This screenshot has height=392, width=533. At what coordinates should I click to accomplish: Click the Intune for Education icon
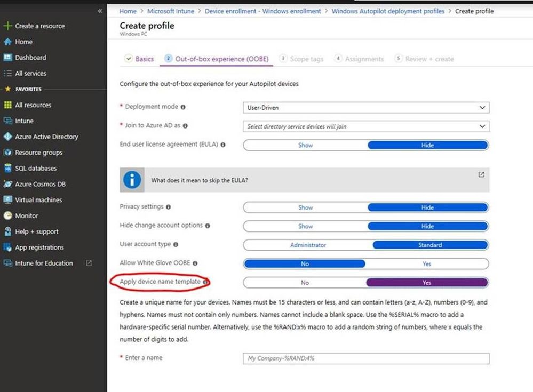(x=7, y=263)
